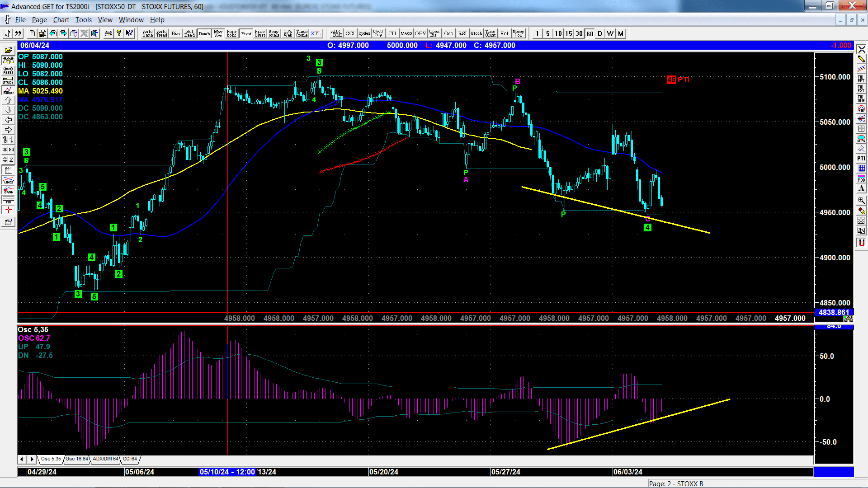
Task: Enable the Seasonals study
Action: (274, 33)
